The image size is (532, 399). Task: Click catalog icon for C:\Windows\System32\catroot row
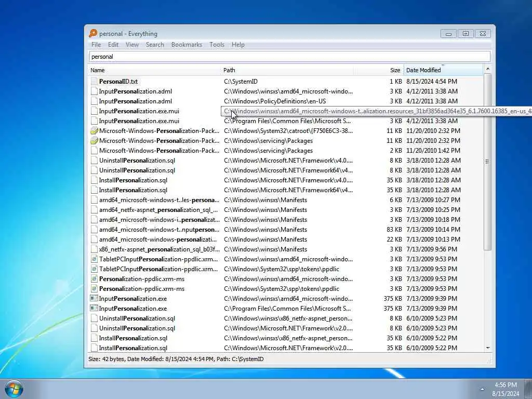[94, 130]
